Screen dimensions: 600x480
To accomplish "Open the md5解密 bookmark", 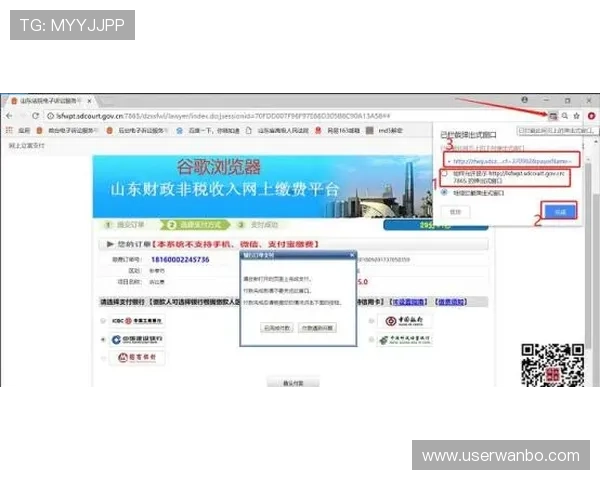I will (x=384, y=131).
